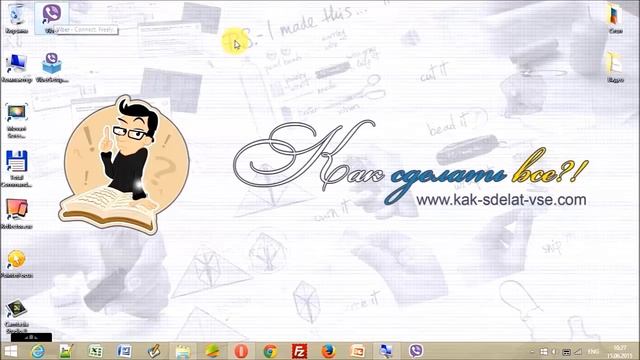Screen dimensions: 640x360
Task: Open the network signal tray icon
Action: pos(578,351)
